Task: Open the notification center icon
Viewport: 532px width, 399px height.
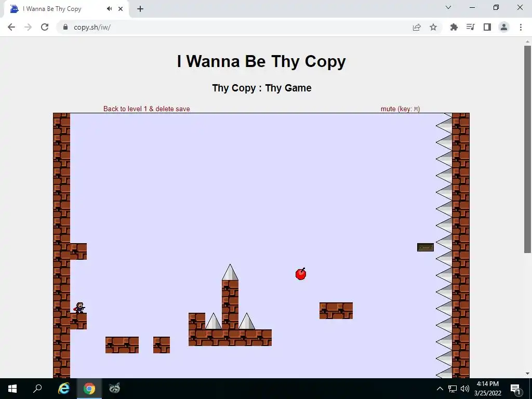Action: click(515, 389)
